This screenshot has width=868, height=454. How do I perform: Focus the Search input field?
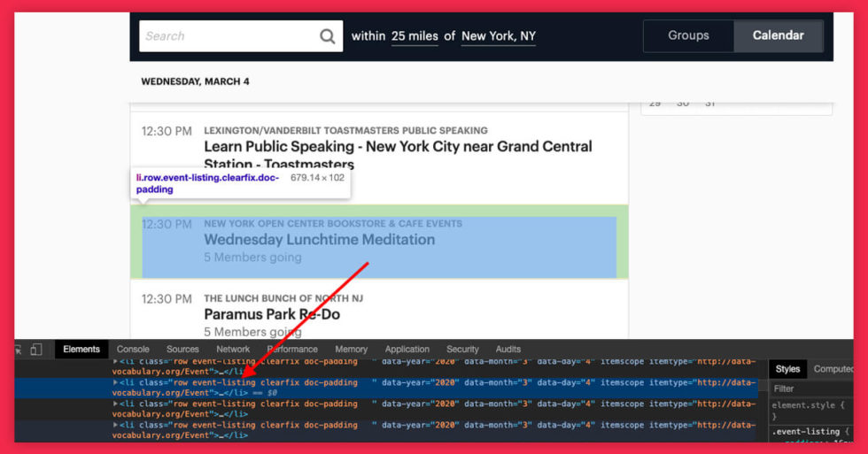[241, 36]
